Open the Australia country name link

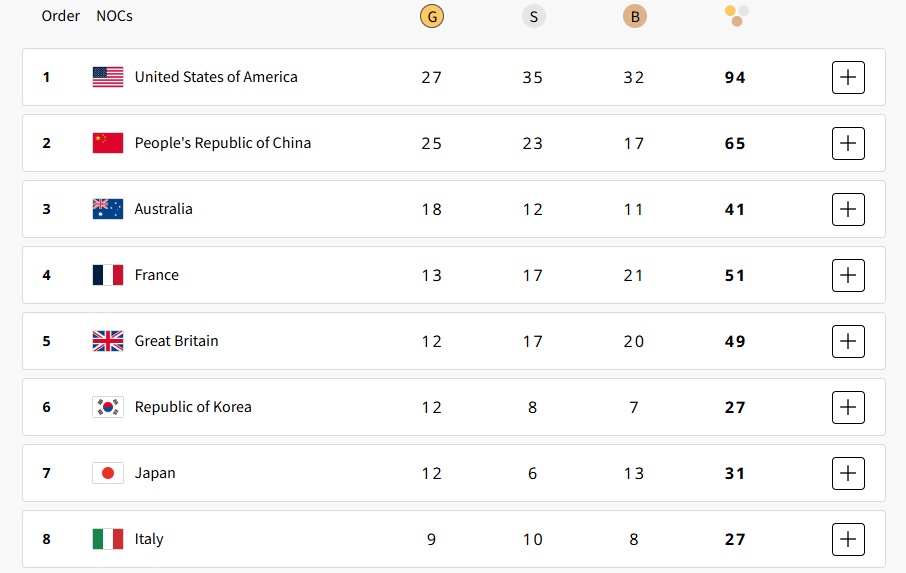tap(164, 209)
